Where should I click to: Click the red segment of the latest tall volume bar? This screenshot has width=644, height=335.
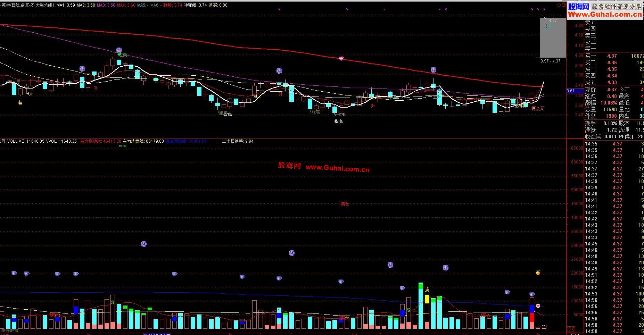(532, 317)
